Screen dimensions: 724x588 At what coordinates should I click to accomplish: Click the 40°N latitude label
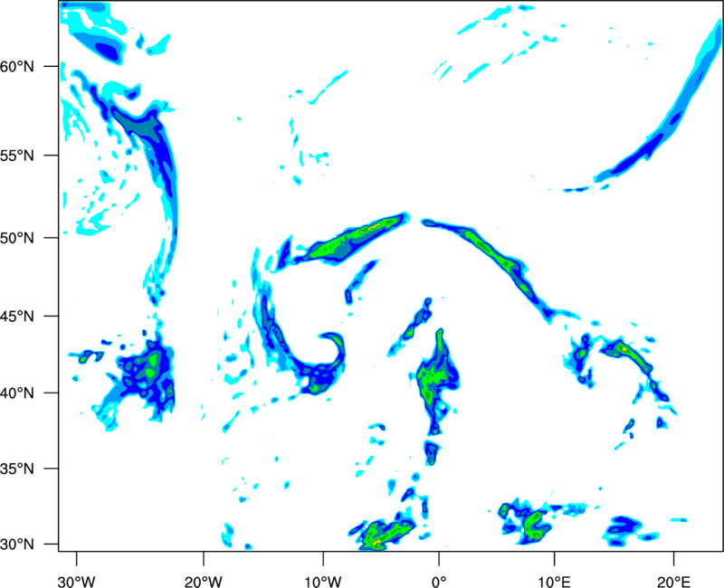17,394
